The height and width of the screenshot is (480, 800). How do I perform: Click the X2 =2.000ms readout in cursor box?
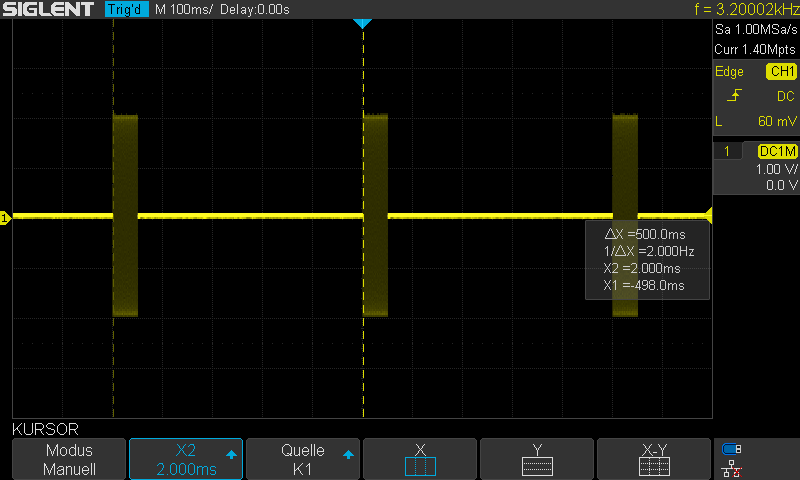click(642, 268)
